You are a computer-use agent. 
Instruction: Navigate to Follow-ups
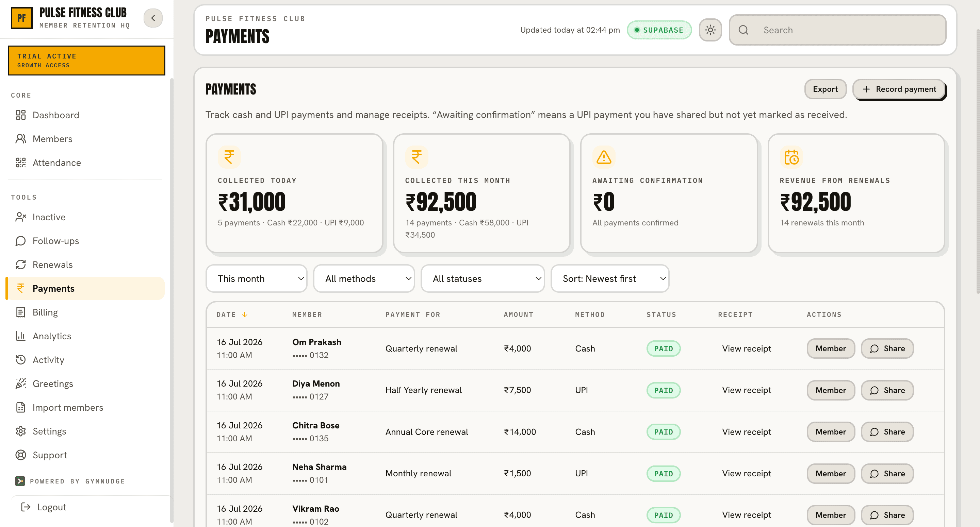coord(86,241)
